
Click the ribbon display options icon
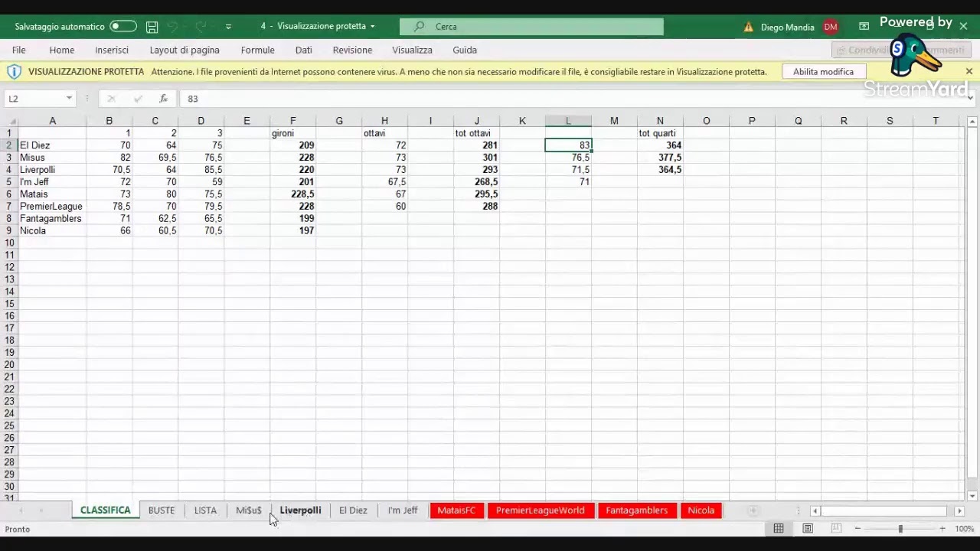pyautogui.click(x=864, y=27)
